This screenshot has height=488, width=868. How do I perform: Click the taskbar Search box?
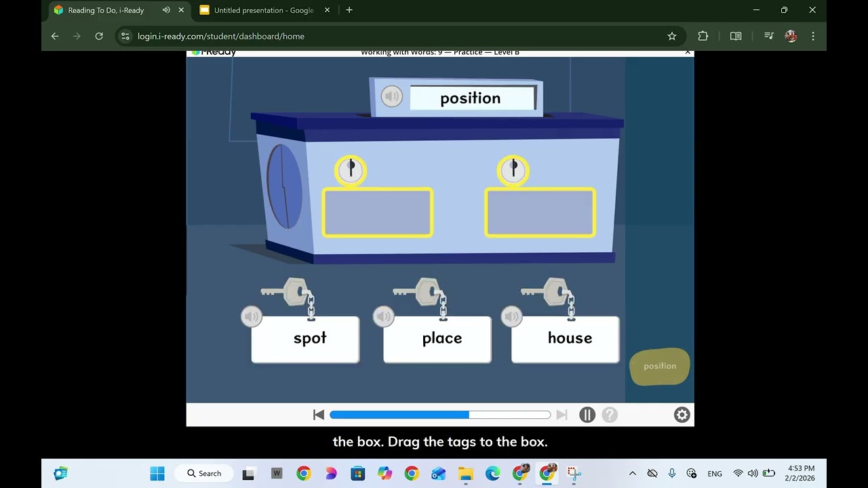click(x=204, y=473)
